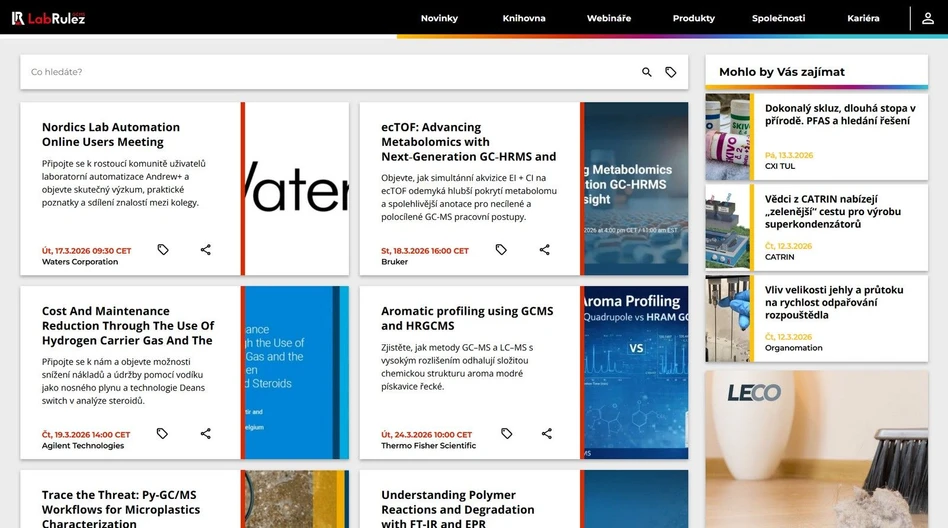Open the Produkty menu item
Screen dimensions: 948x528
[x=694, y=18]
